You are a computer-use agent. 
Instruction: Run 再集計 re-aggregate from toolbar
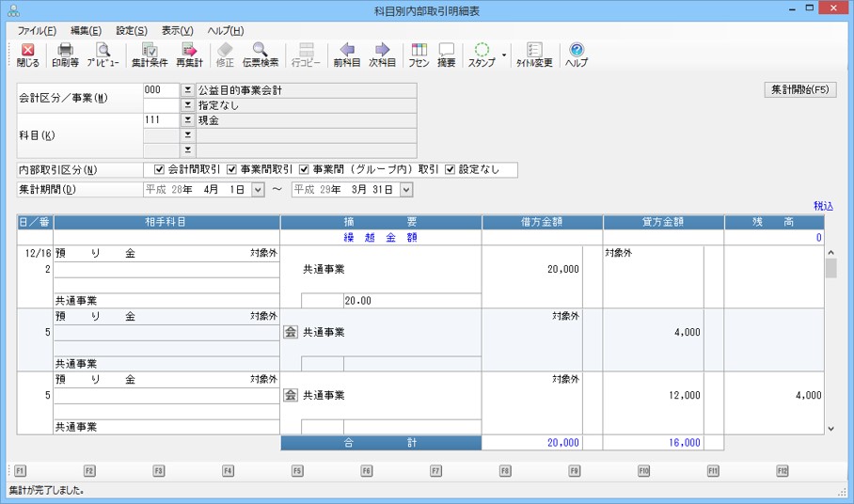189,55
